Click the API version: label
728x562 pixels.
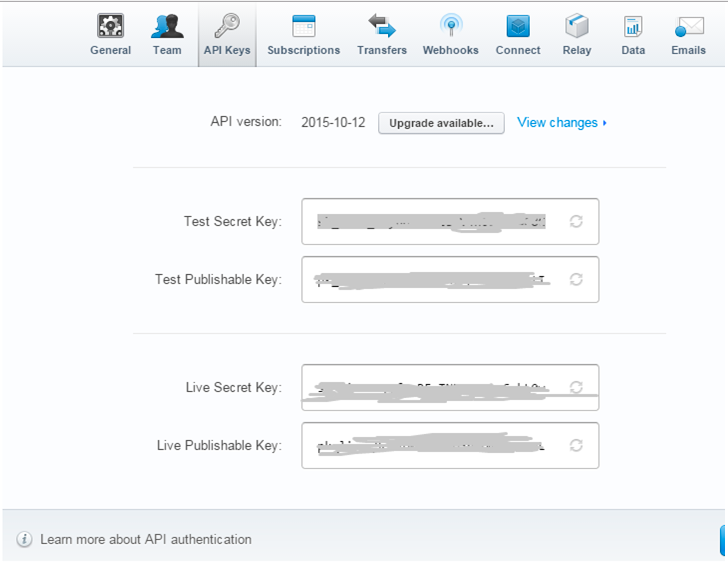point(246,122)
